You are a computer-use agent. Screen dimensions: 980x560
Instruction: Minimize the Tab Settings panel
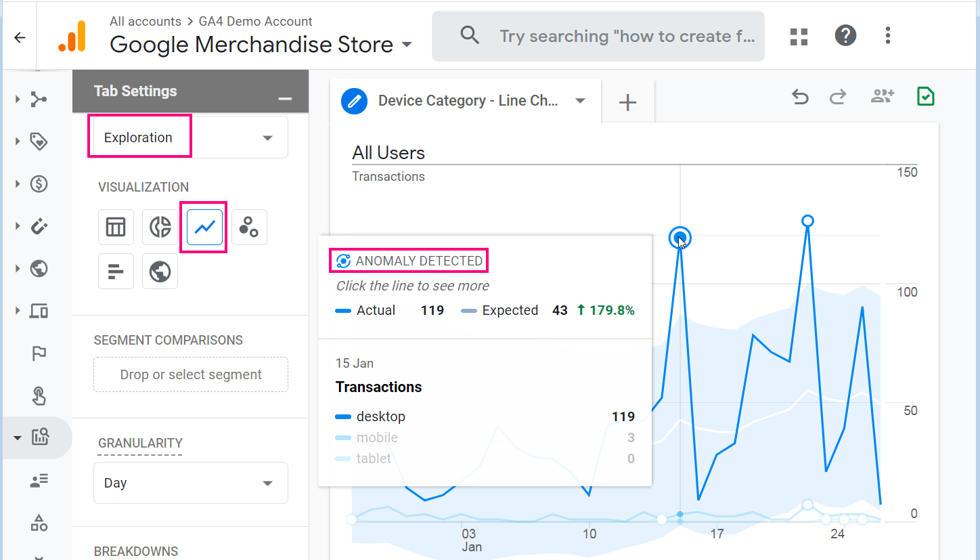285,99
